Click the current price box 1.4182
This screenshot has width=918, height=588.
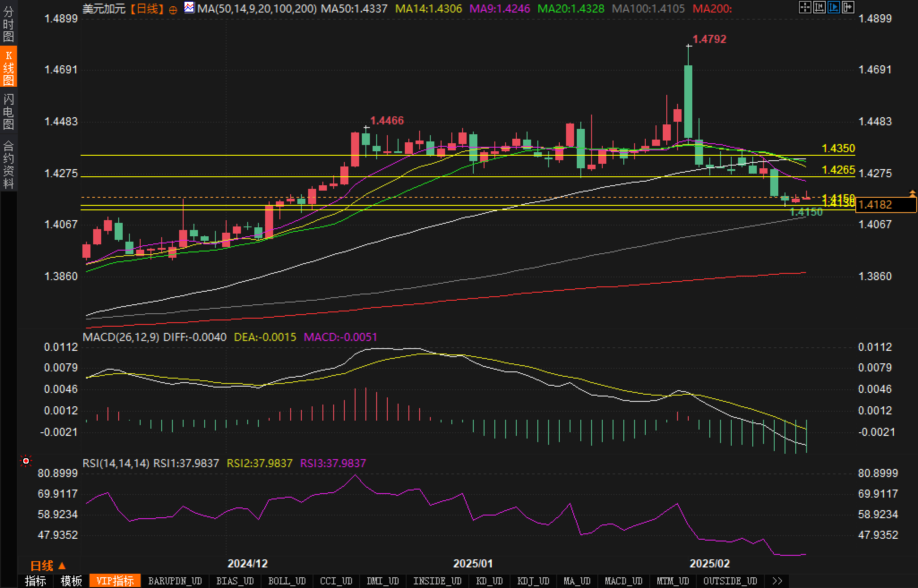pos(886,205)
